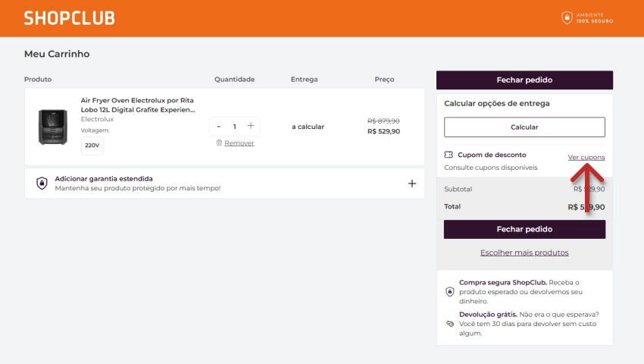Click the Calcular delivery button

(x=524, y=127)
